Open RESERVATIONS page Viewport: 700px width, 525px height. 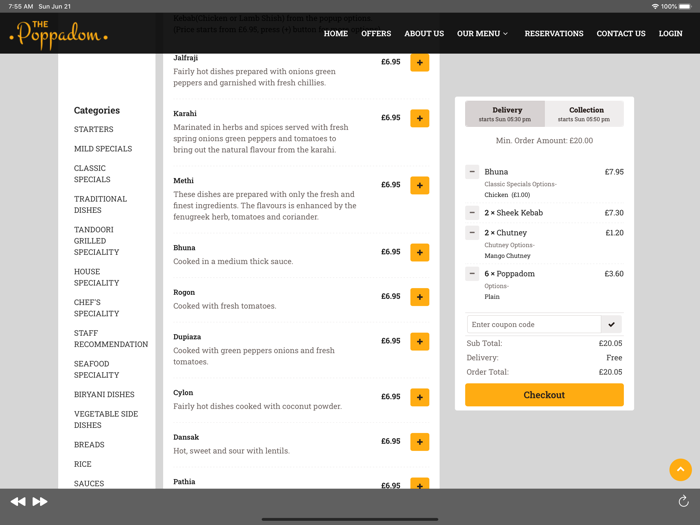tap(554, 33)
